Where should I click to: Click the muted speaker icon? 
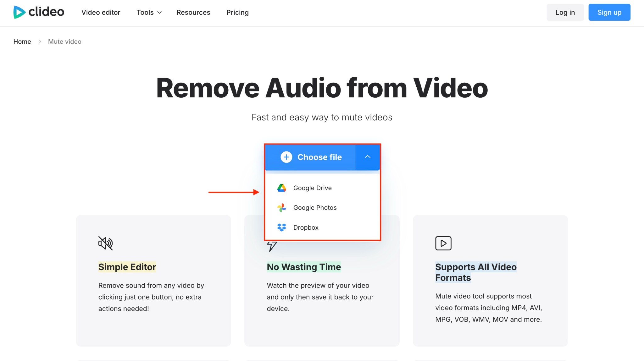coord(105,243)
